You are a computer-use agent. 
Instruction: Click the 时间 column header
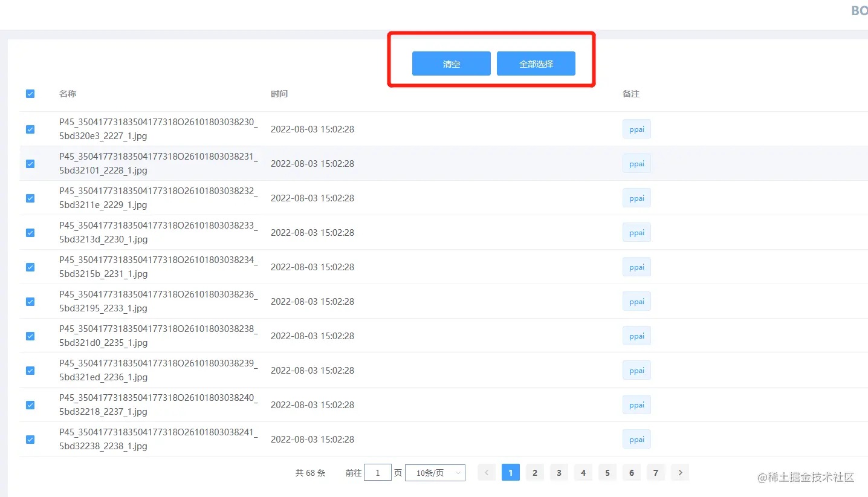(x=279, y=94)
